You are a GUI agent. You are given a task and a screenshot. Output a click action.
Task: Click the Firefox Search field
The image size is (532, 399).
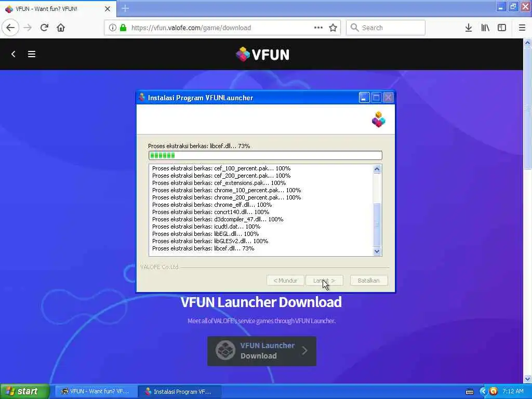point(385,28)
